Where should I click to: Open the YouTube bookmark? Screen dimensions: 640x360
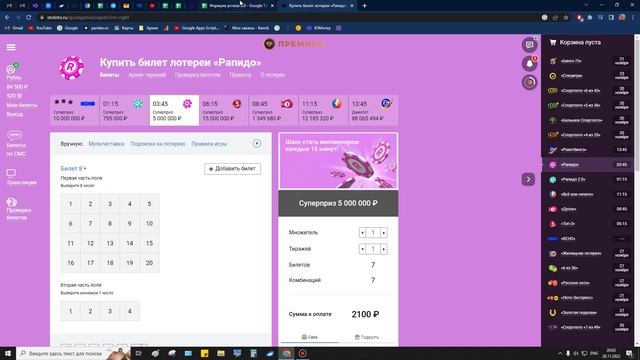40,28
